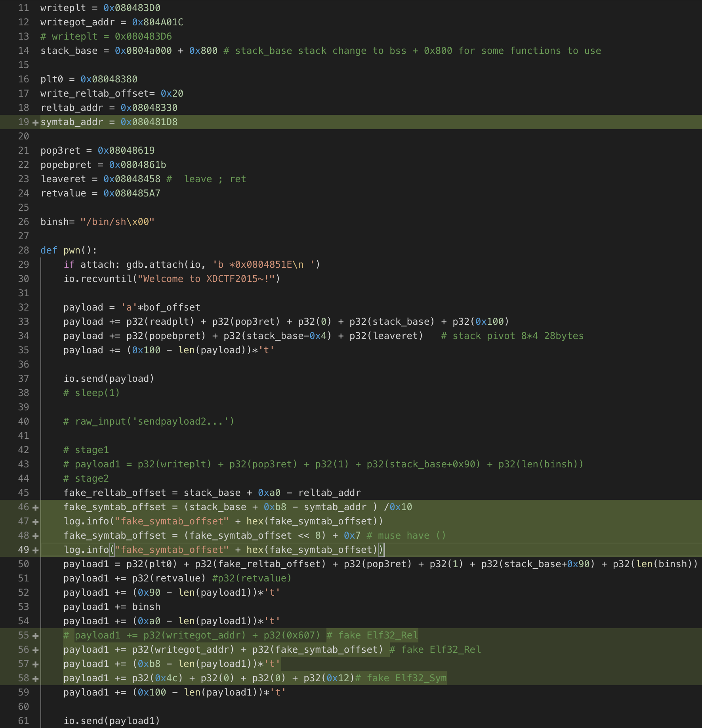Click io.send(payload1) on line 61
The height and width of the screenshot is (728, 702).
click(x=112, y=721)
